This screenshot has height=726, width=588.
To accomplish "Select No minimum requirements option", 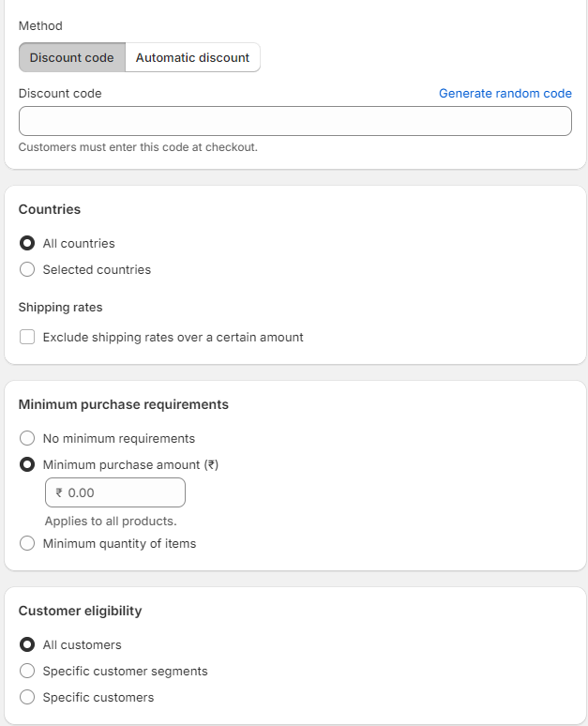I will point(27,438).
